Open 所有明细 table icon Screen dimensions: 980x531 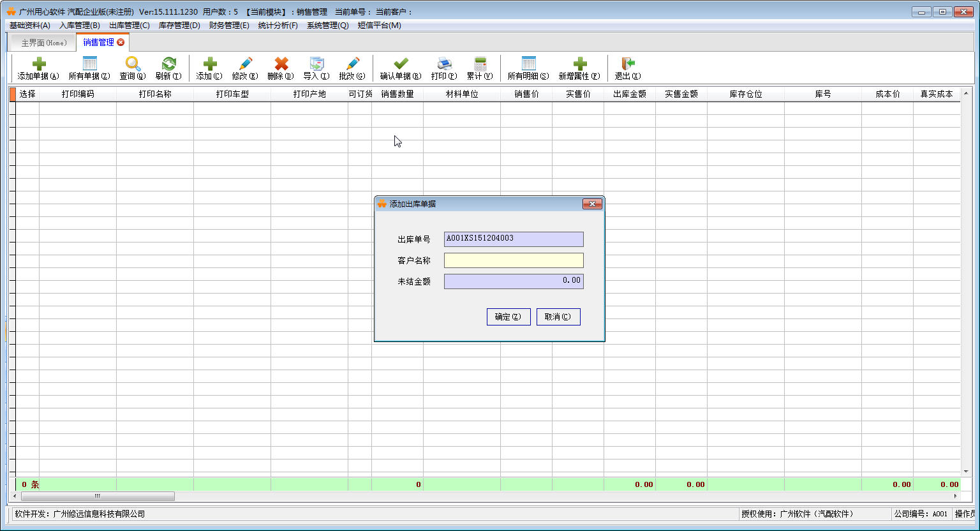coord(528,64)
